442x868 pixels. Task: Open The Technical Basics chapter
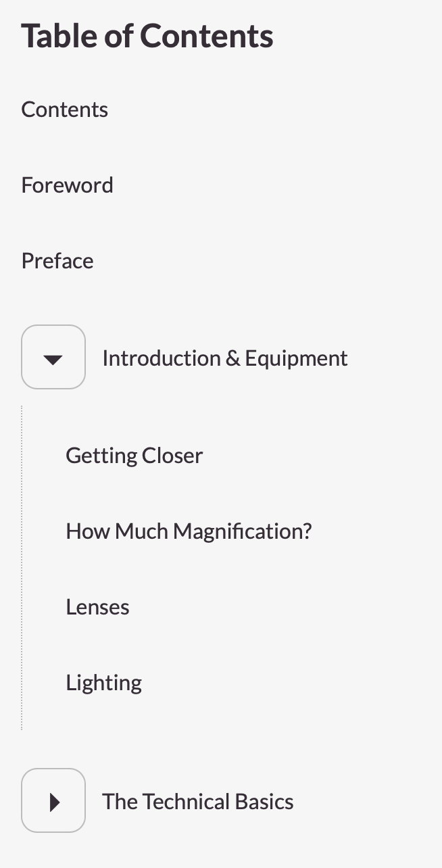[x=197, y=800]
